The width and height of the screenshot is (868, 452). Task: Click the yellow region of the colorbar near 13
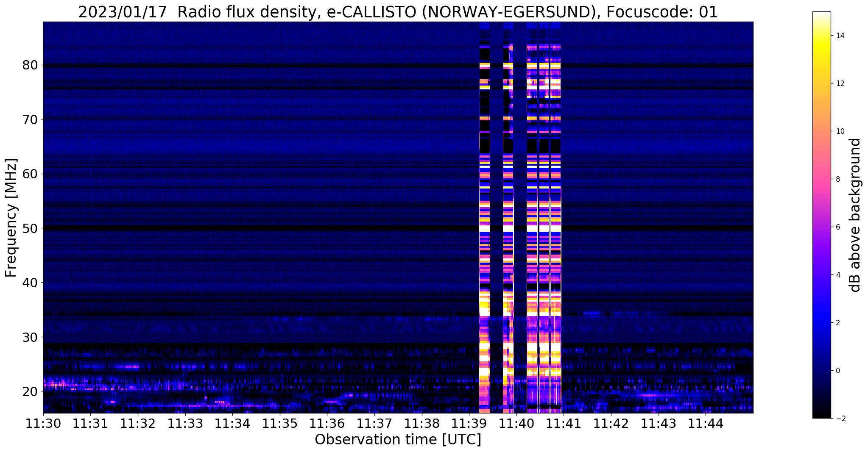(x=821, y=59)
